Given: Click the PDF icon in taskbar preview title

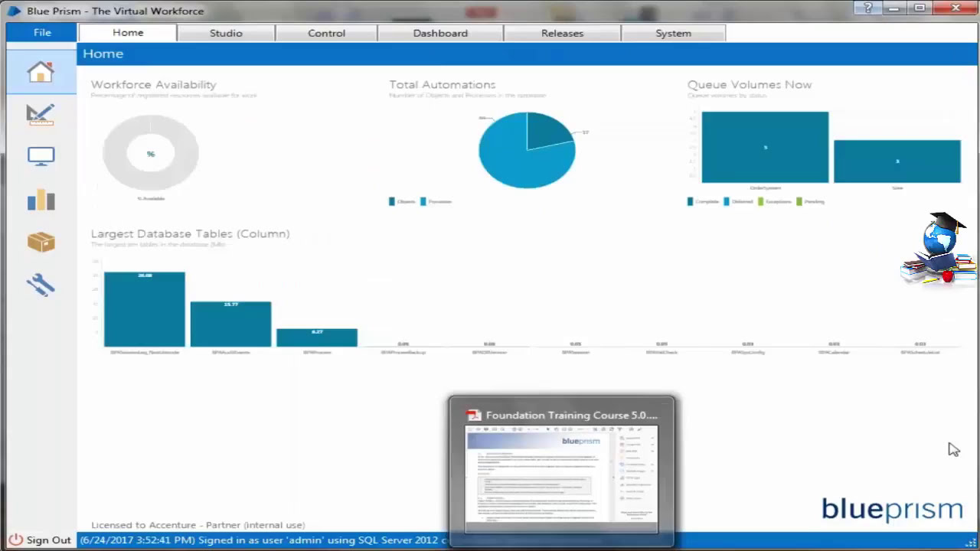Looking at the screenshot, I should tap(474, 416).
